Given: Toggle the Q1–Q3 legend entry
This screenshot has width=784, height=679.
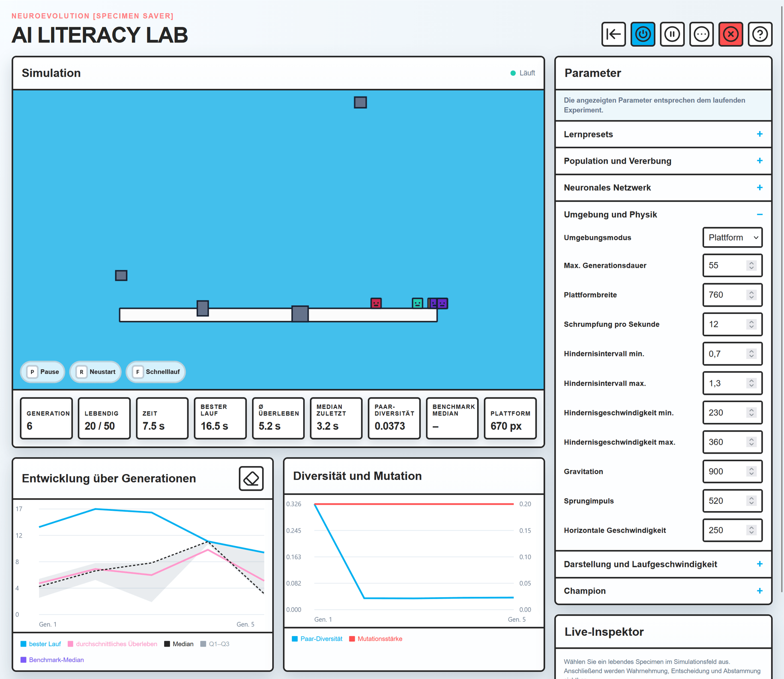Looking at the screenshot, I should tap(215, 644).
